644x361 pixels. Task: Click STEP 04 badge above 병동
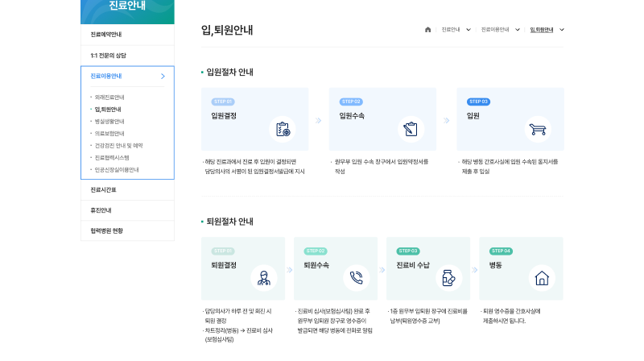click(x=501, y=251)
